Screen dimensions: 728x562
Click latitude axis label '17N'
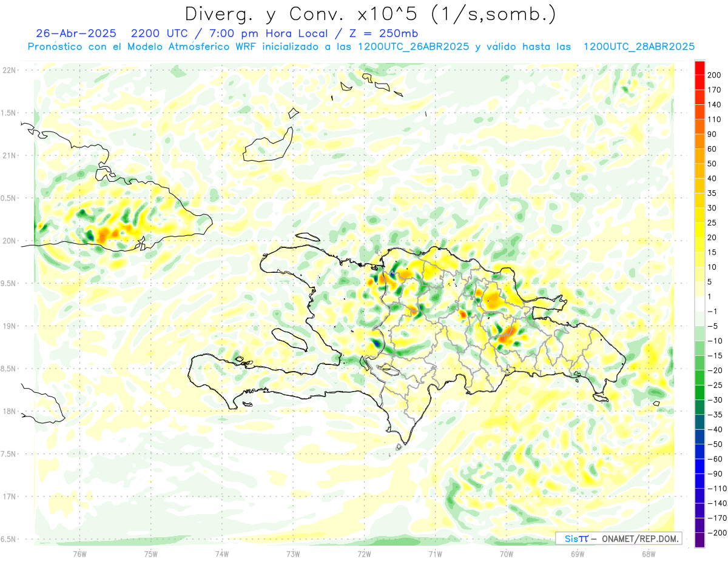(9, 497)
